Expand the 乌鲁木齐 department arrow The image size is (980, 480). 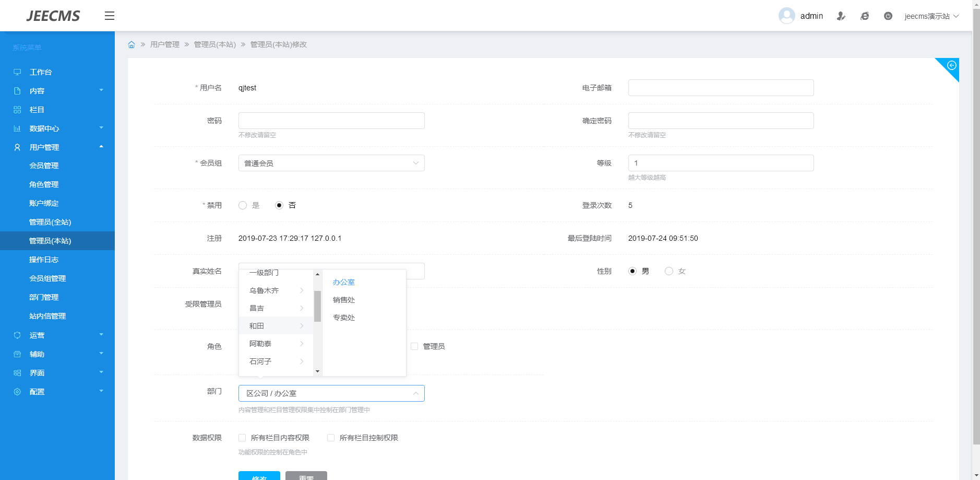(x=302, y=290)
